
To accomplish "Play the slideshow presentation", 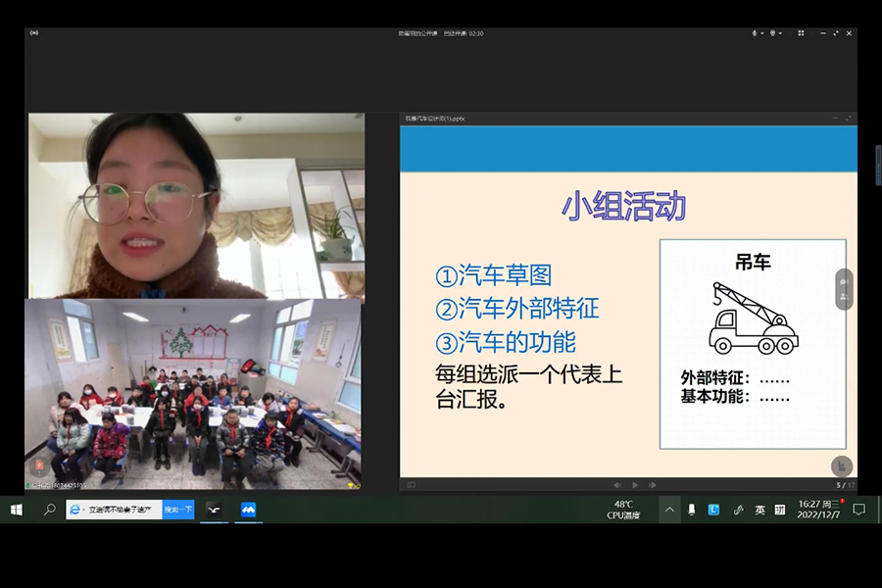I will point(635,485).
